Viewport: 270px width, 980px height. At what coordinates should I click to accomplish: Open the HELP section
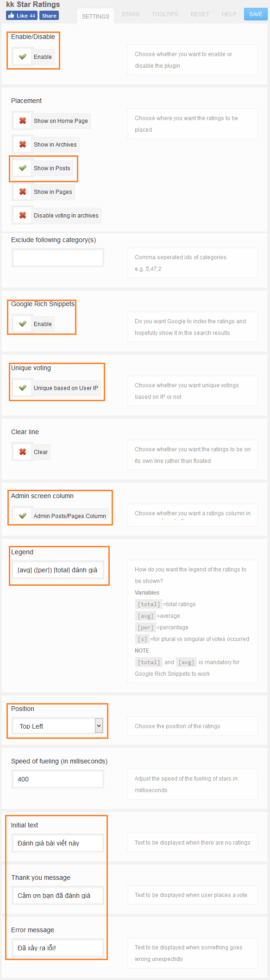229,14
